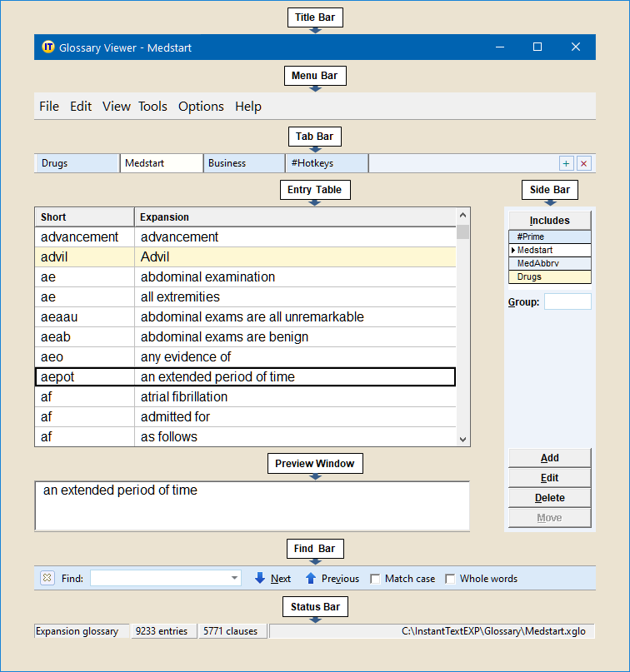Image resolution: width=630 pixels, height=672 pixels.
Task: Click the Add button
Action: pos(549,458)
